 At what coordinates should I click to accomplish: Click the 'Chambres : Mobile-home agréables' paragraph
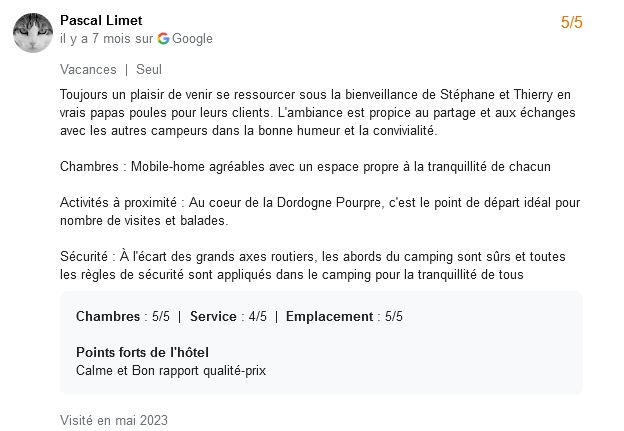[x=305, y=166]
